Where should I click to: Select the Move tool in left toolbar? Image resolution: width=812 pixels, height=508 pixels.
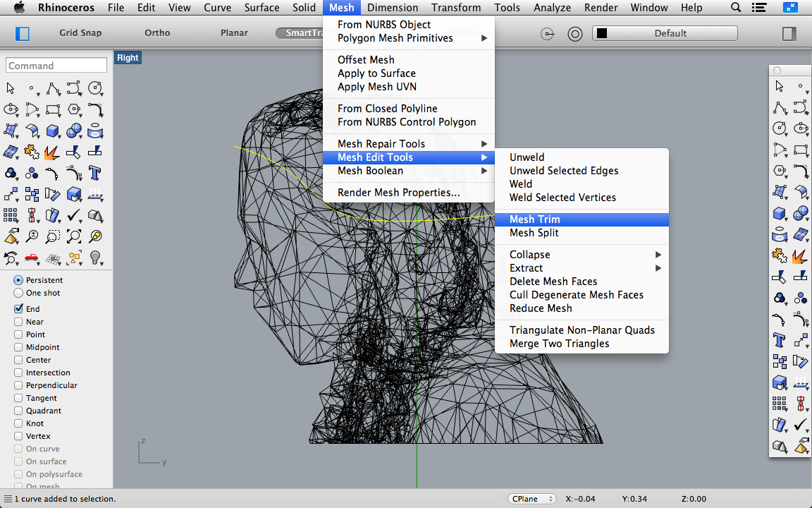(x=11, y=195)
